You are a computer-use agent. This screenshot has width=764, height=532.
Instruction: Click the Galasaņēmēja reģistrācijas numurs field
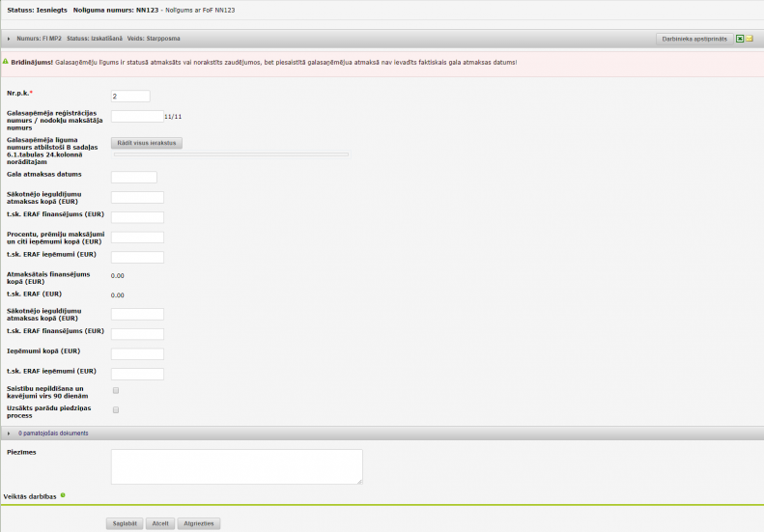[136, 116]
